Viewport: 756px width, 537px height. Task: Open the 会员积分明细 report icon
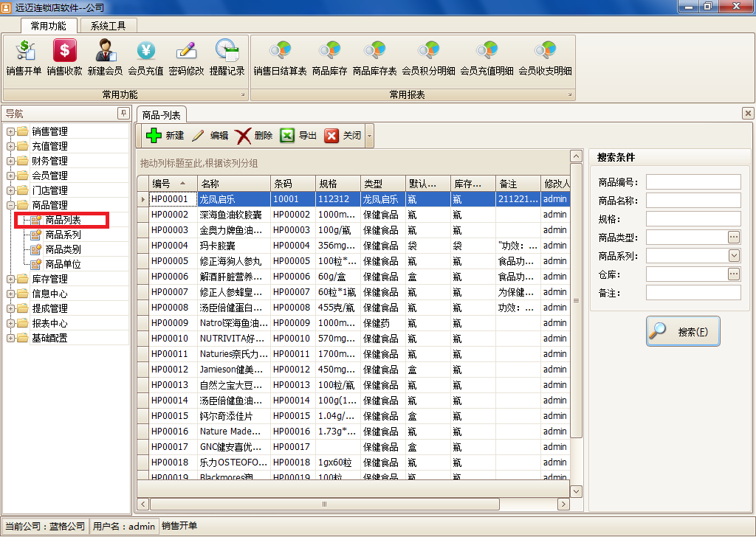pyautogui.click(x=429, y=58)
